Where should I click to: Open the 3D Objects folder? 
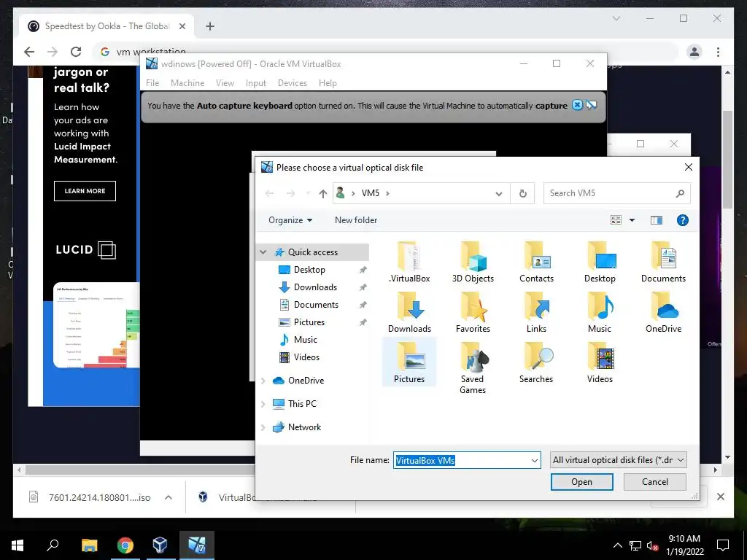[x=473, y=262]
